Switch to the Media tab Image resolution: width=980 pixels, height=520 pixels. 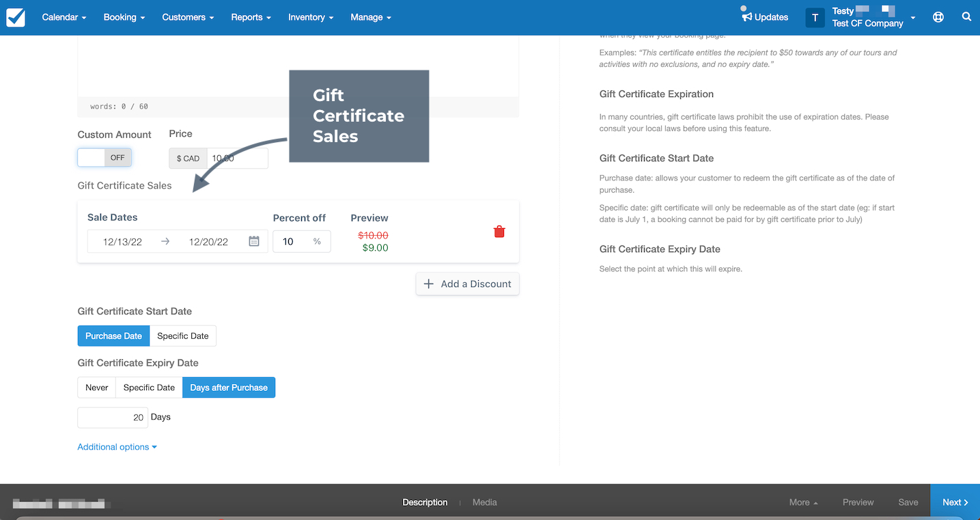[x=485, y=502]
